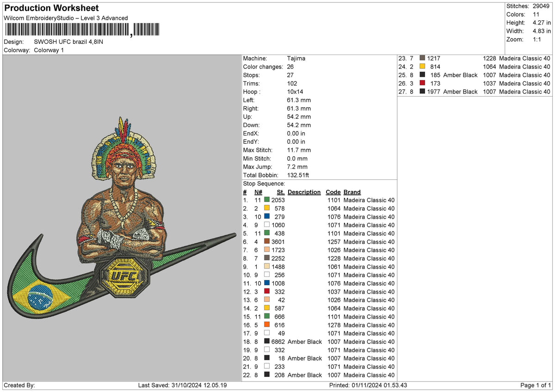Choose the gray-brown swatch in stop row 8
This screenshot has height=392, width=555.
click(x=267, y=258)
